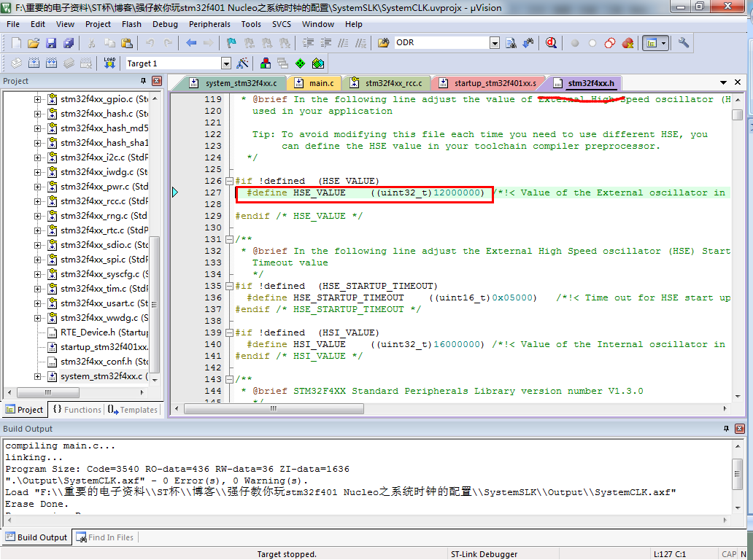Undo the last edit with the toolbar arrow
753x560 pixels.
[150, 43]
